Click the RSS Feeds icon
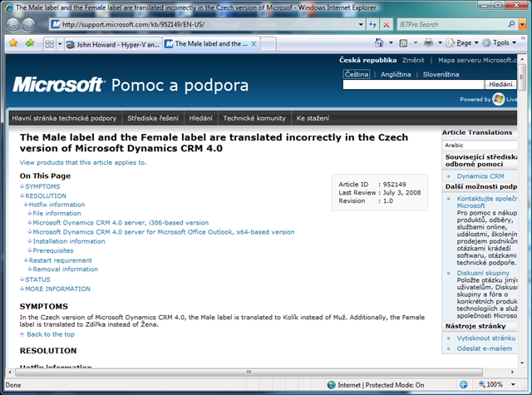This screenshot has width=532, height=395. click(403, 42)
